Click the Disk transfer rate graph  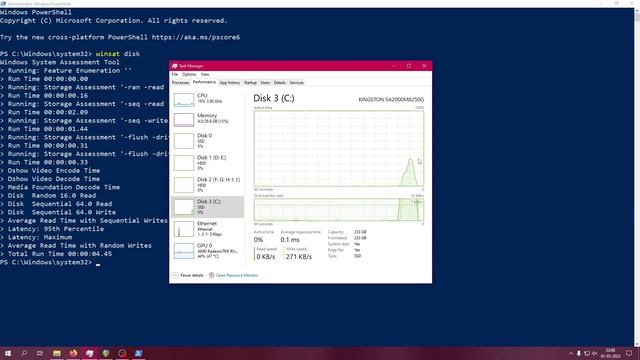339,210
